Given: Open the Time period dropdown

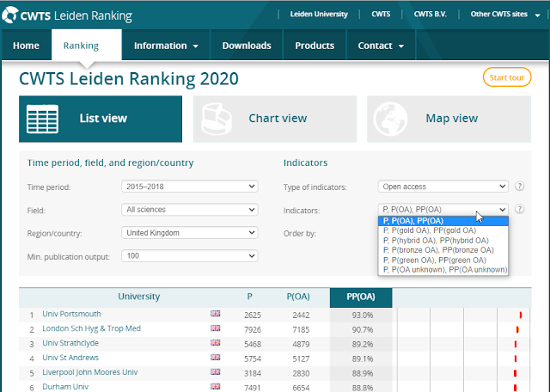Looking at the screenshot, I should pyautogui.click(x=190, y=187).
